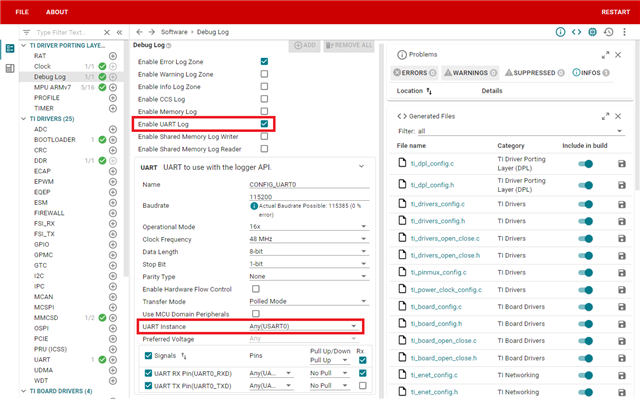Edit the UART Name field CONFIG_UART0

point(309,184)
